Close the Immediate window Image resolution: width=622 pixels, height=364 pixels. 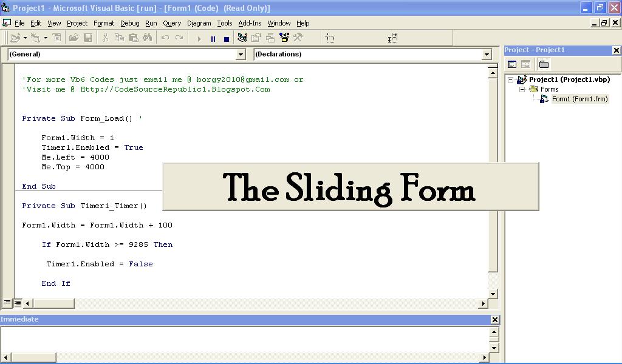(495, 319)
